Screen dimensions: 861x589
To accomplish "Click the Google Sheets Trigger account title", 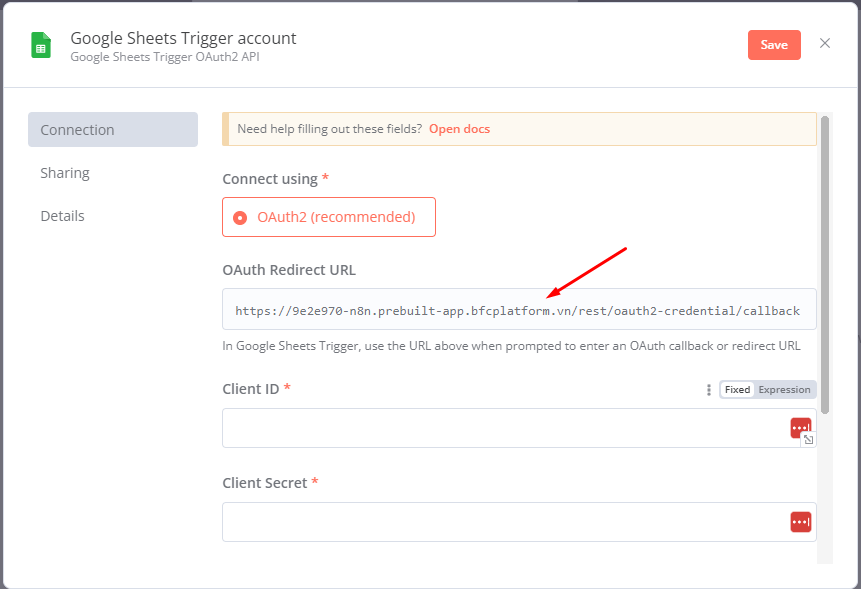I will pyautogui.click(x=183, y=38).
